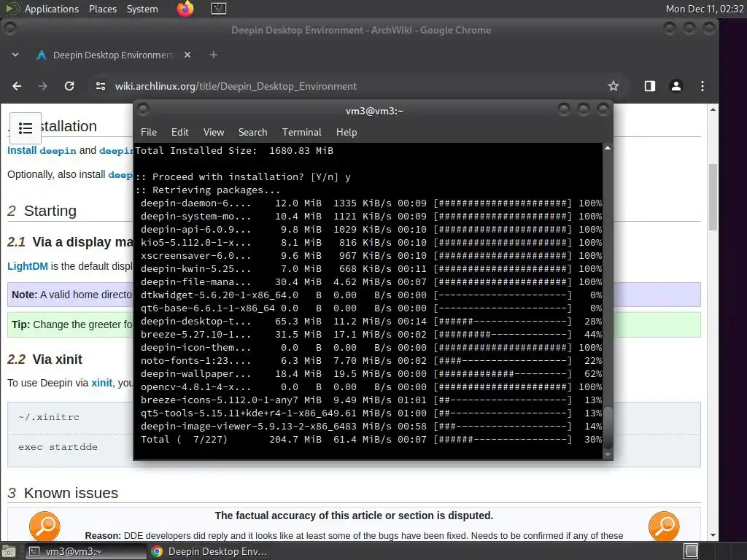Viewport: 747px width, 560px height.
Task: Click 'Proceed with installation?' prompt line
Action: click(243, 176)
